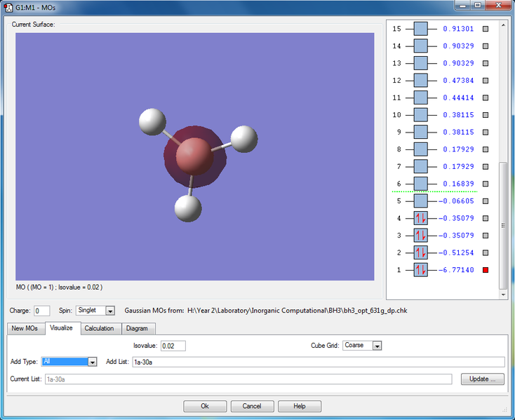
Task: Expand the Cube Grid Coarse dropdown
Action: point(377,346)
